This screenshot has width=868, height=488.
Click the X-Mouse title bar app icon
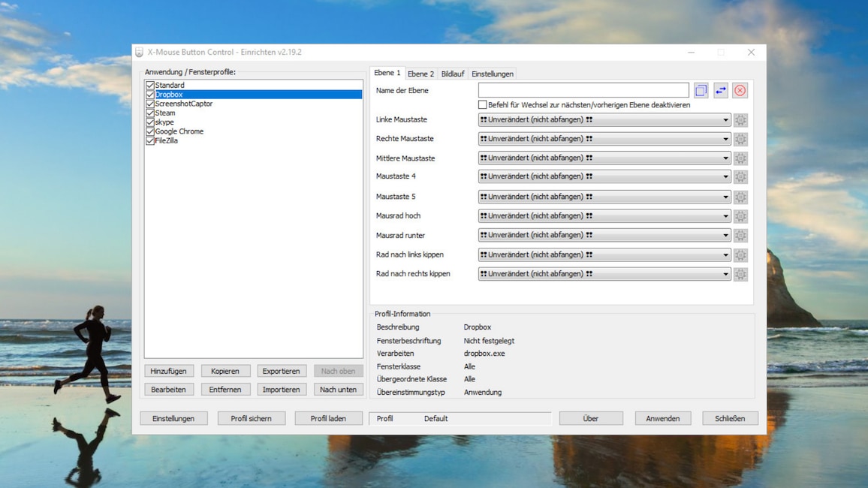139,52
